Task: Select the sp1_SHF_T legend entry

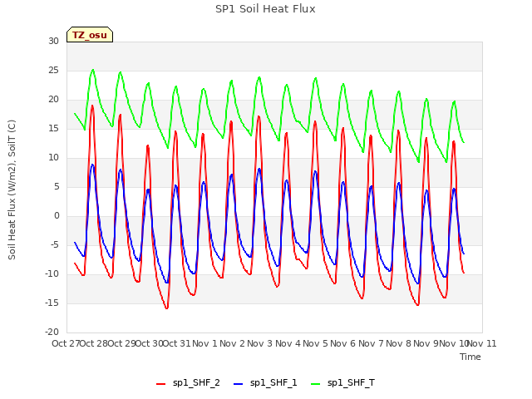Action: pyautogui.click(x=343, y=383)
